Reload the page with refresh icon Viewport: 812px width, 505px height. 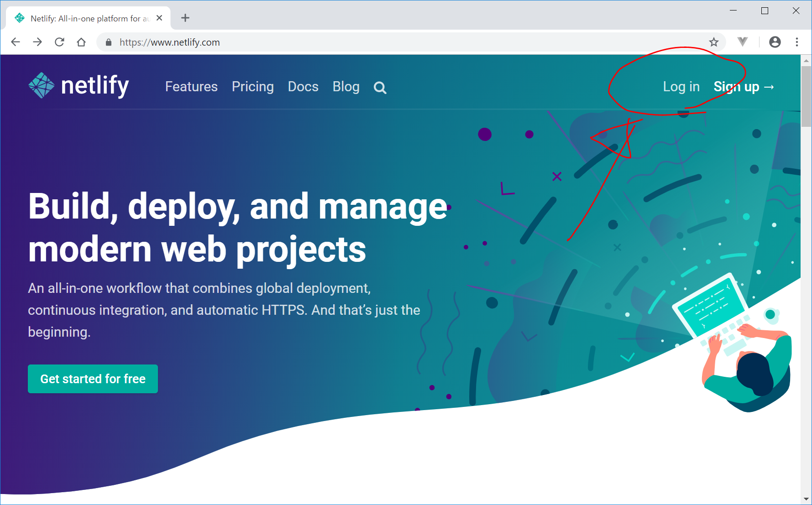pos(59,42)
